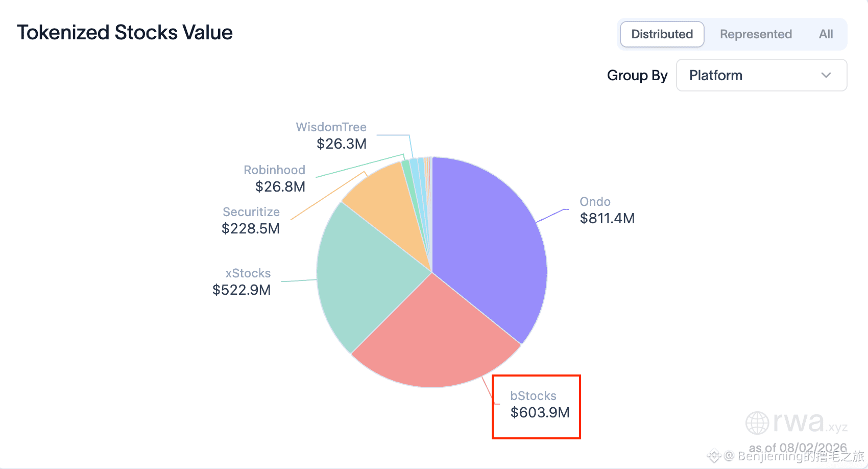
Task: Expand the Platform dropdown chevron arrow
Action: point(826,75)
